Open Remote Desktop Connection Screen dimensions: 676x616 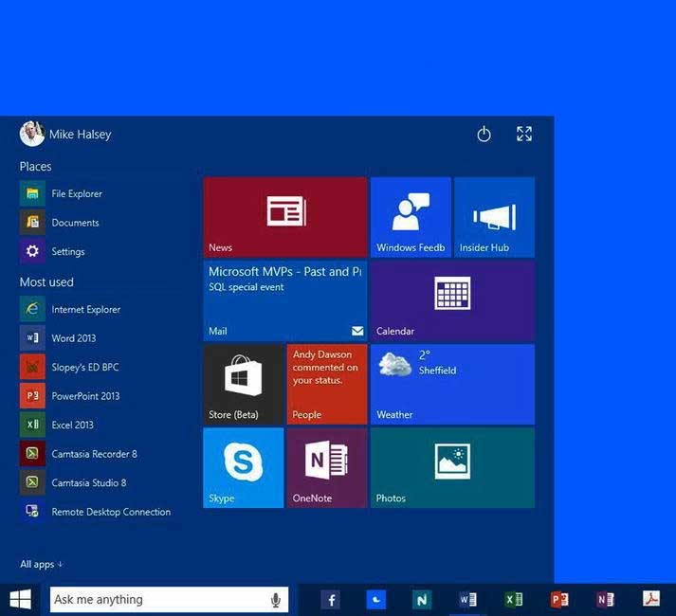110,512
